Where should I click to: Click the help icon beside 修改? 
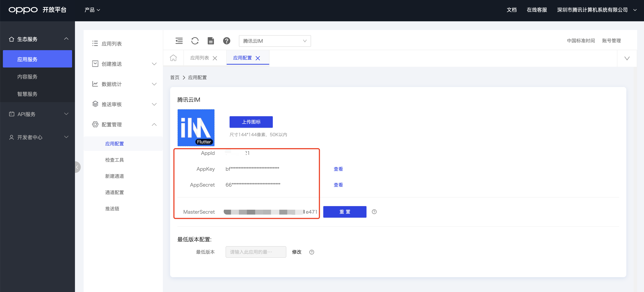pos(312,252)
